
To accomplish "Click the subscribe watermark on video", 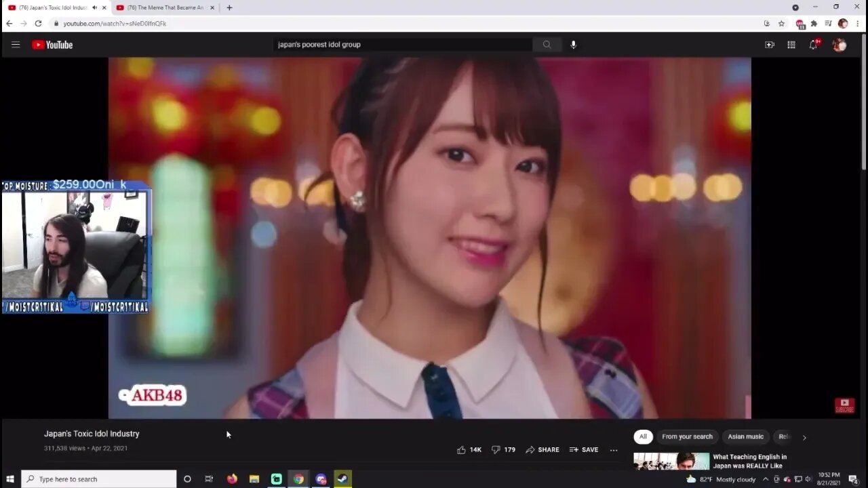I will point(844,406).
